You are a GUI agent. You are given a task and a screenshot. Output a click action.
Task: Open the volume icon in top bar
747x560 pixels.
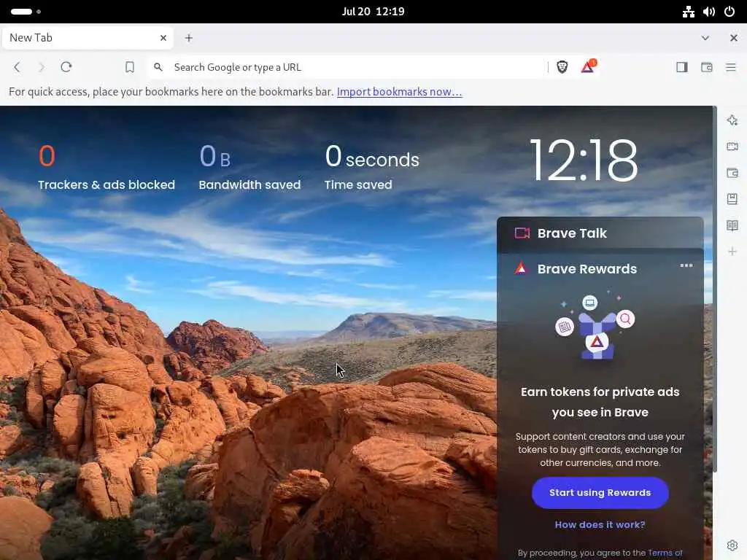tap(709, 12)
